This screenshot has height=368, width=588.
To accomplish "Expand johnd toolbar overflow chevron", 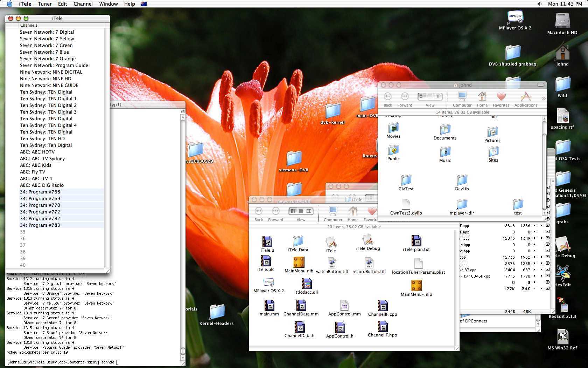I will (x=544, y=99).
